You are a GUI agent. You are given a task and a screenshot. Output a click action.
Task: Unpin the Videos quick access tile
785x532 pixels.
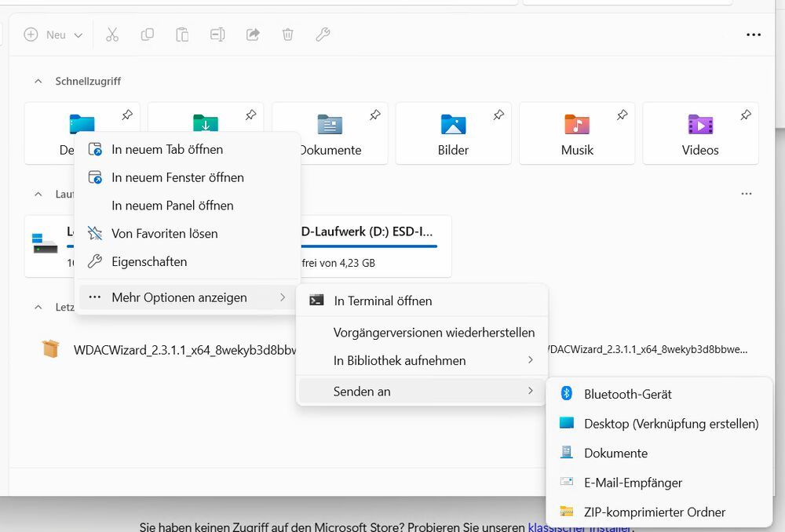(x=746, y=115)
